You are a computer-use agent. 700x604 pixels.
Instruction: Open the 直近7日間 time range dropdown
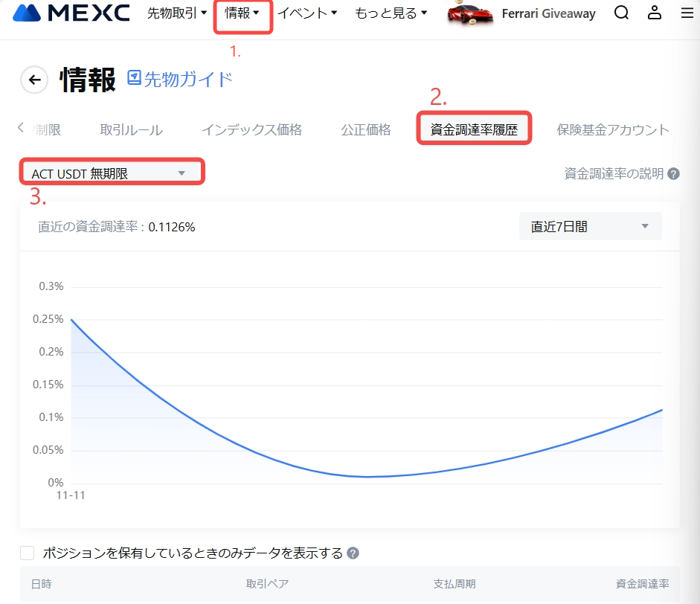click(x=590, y=227)
